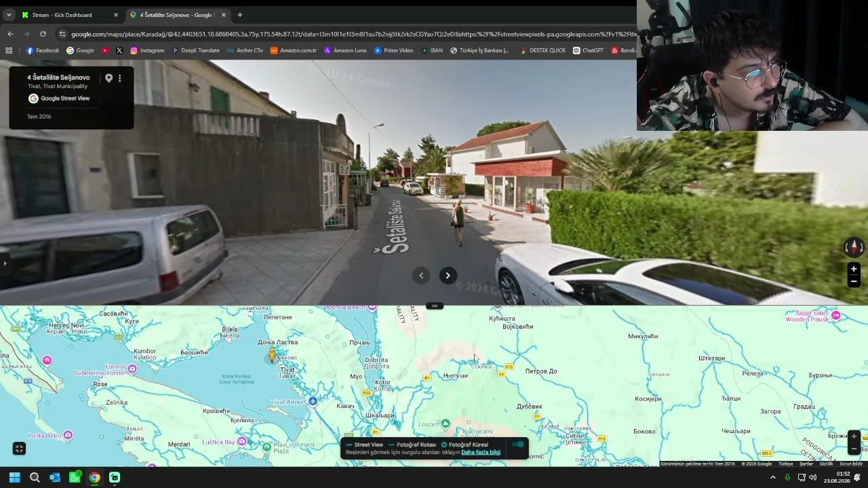Open the DeepL Translate bookmark
Image resolution: width=868 pixels, height=488 pixels.
195,50
